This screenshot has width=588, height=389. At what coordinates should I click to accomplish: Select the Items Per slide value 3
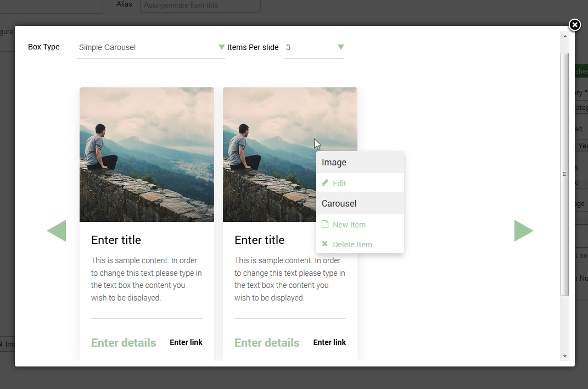tap(314, 48)
